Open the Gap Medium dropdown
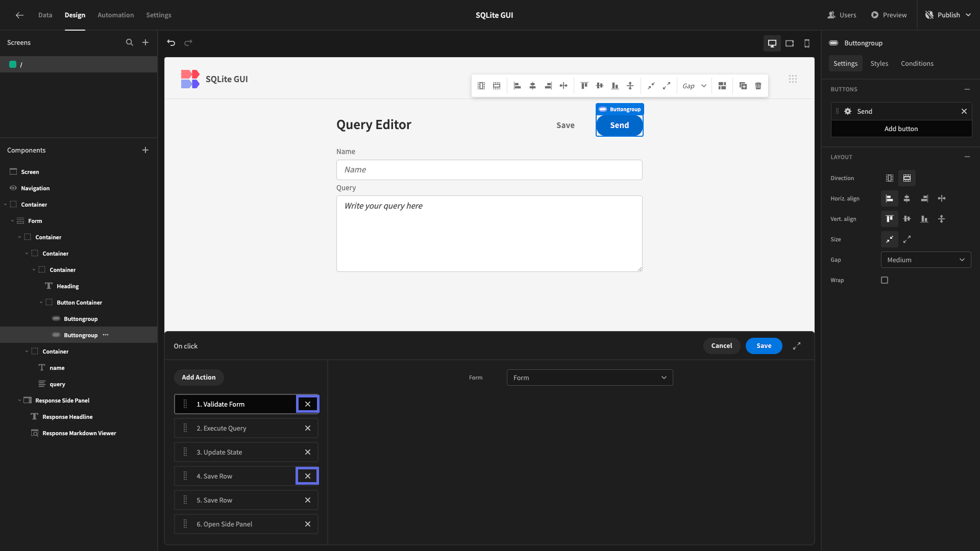The height and width of the screenshot is (551, 980). coord(926,260)
